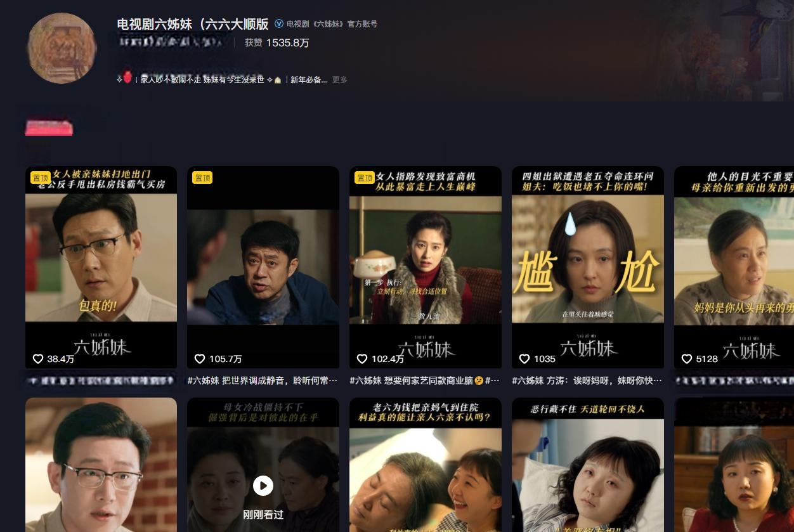The width and height of the screenshot is (794, 532).
Task: Open video titled 老六为钱把亲妈气到住院
Action: (x=426, y=465)
